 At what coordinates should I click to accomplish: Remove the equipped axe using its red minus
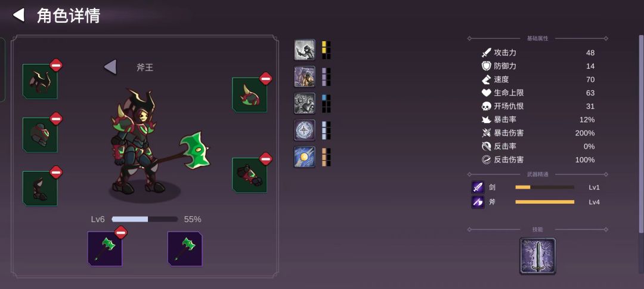coord(120,232)
